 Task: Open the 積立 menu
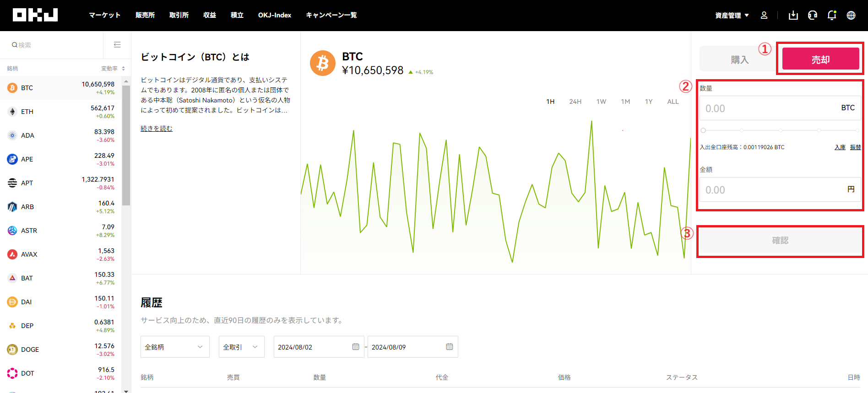coord(237,15)
